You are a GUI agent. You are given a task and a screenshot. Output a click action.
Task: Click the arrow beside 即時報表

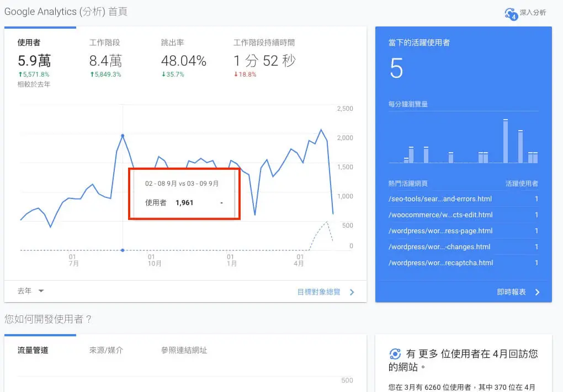537,292
